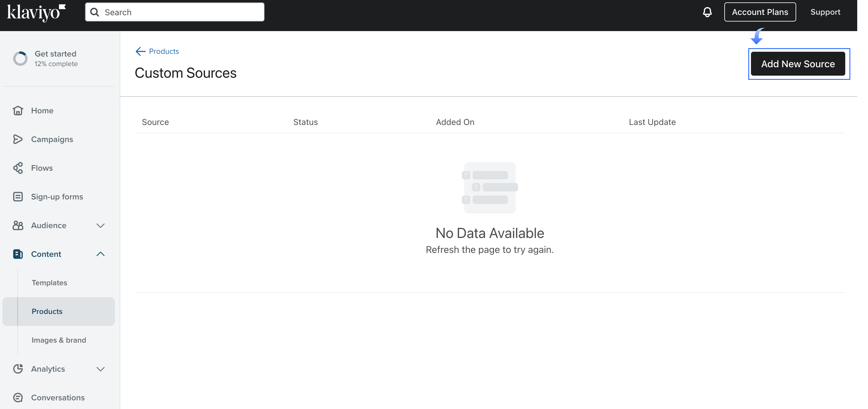Select Products in the sidebar
Viewport: 868px width, 409px height.
[x=47, y=311]
